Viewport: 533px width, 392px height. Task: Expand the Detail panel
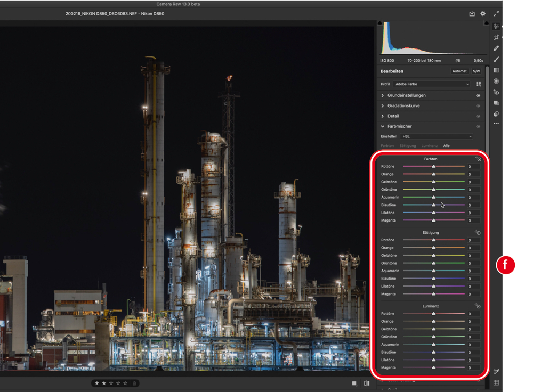pyautogui.click(x=393, y=116)
